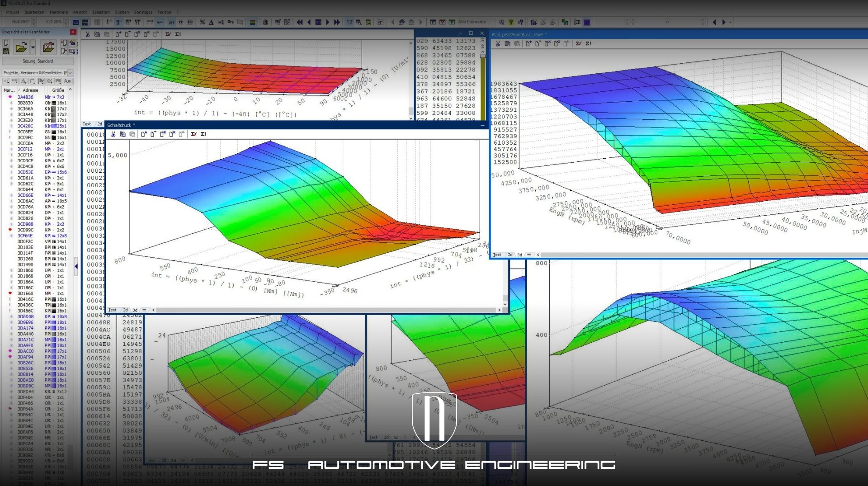The height and width of the screenshot is (486, 868).
Task: Click the save floppy disk icon
Action: [6, 52]
